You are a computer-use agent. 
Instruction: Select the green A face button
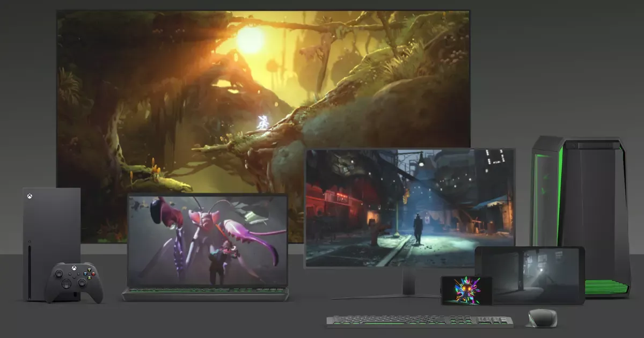[89, 278]
